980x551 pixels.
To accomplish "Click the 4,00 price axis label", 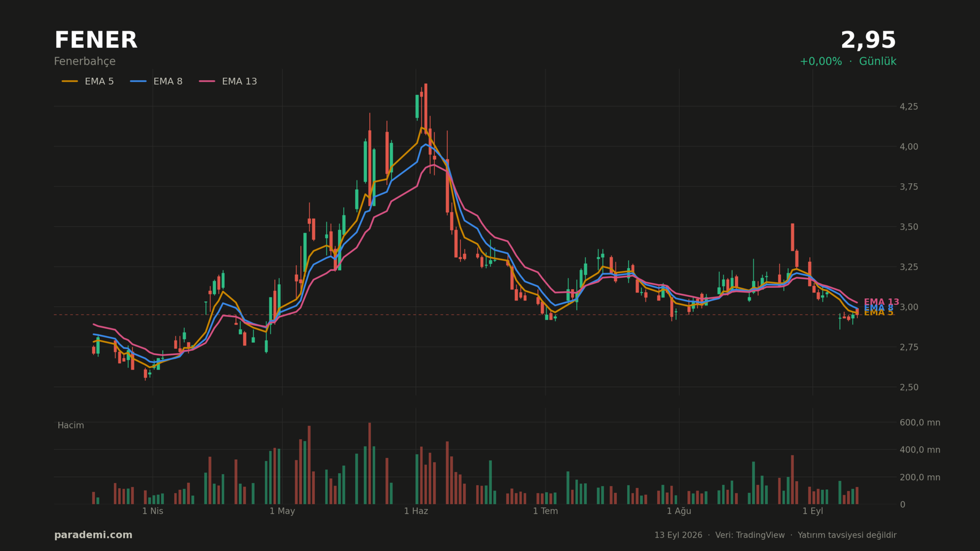I will [908, 146].
